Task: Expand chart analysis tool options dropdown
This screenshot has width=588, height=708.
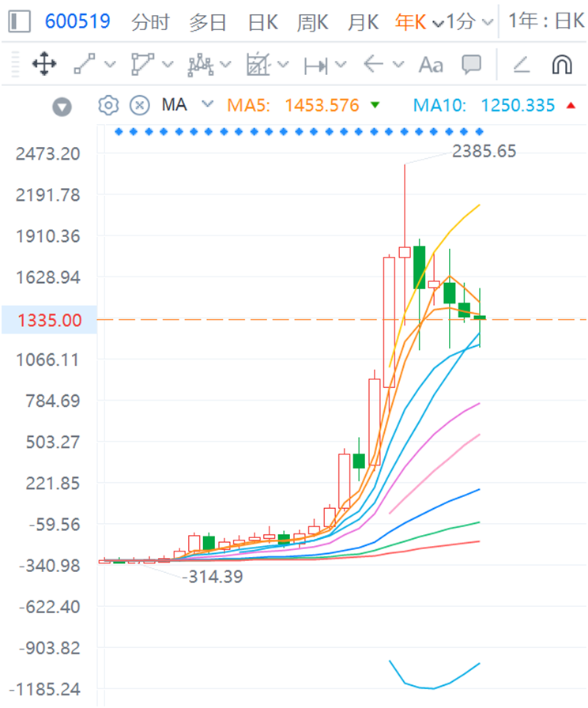Action: pos(283,65)
